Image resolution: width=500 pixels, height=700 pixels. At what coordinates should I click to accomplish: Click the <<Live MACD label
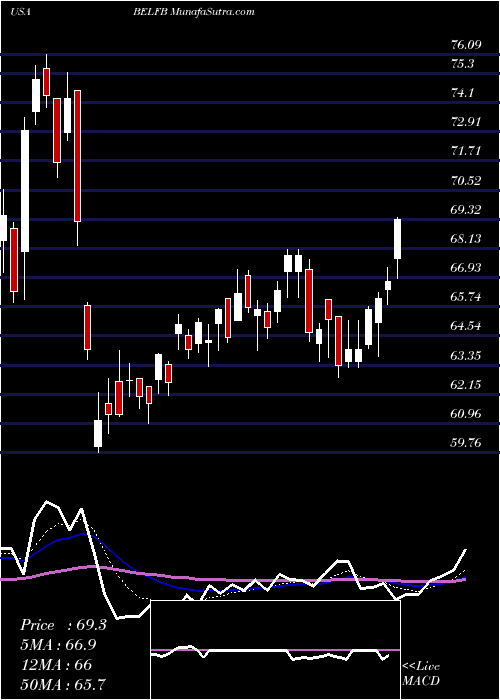pos(421,674)
